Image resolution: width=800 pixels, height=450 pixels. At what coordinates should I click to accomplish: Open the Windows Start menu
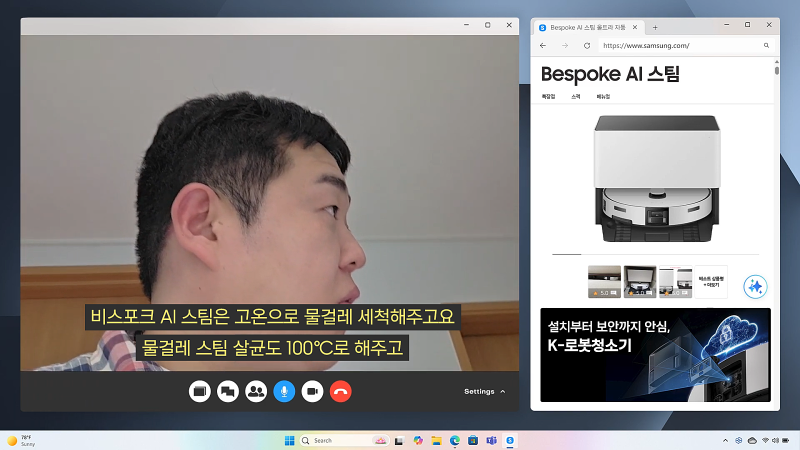pos(289,440)
